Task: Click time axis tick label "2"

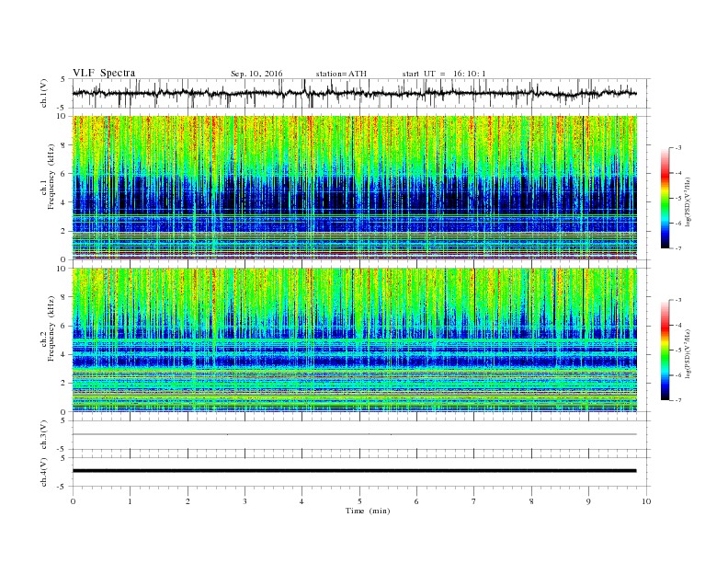Action: click(188, 501)
